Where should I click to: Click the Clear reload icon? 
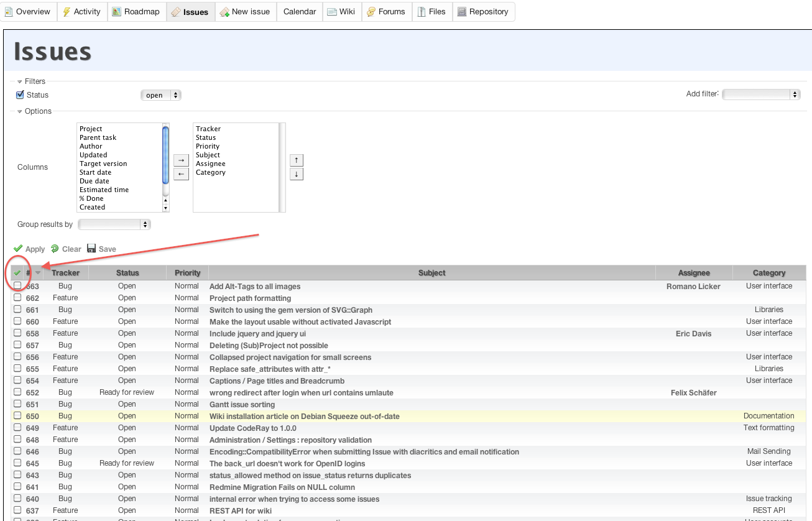(55, 249)
